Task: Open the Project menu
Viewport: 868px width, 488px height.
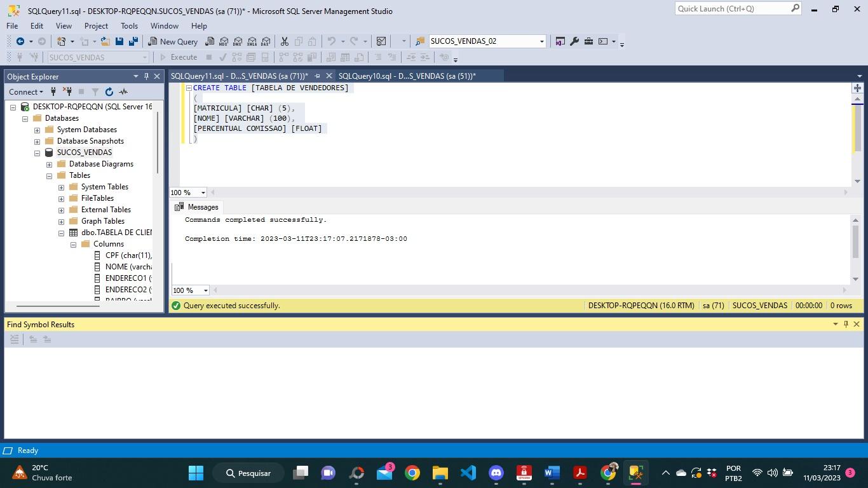Action: click(x=96, y=26)
